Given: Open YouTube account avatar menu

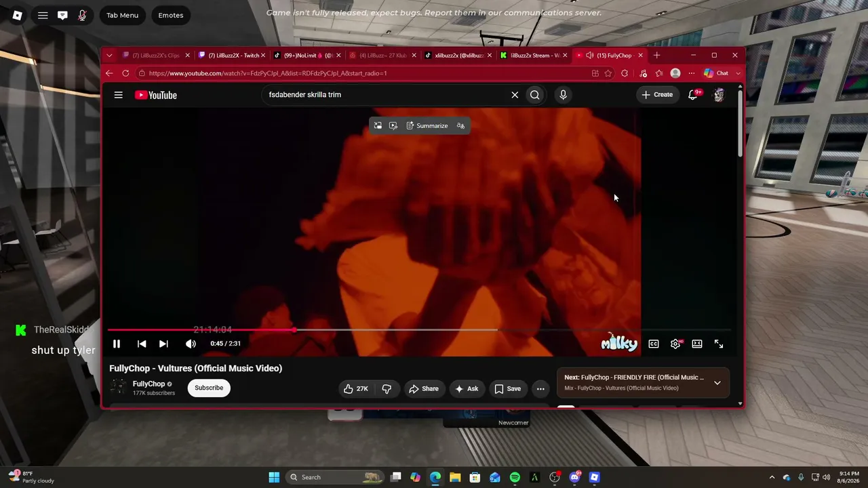Looking at the screenshot, I should click(x=719, y=95).
